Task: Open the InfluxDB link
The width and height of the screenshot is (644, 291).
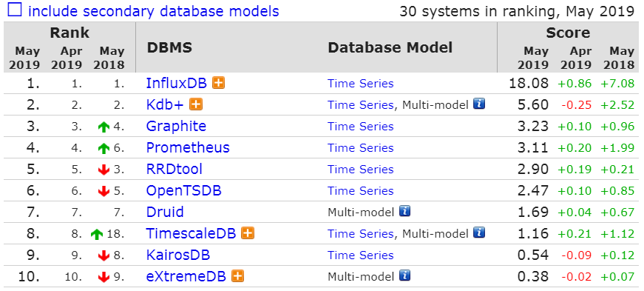Action: coord(177,84)
